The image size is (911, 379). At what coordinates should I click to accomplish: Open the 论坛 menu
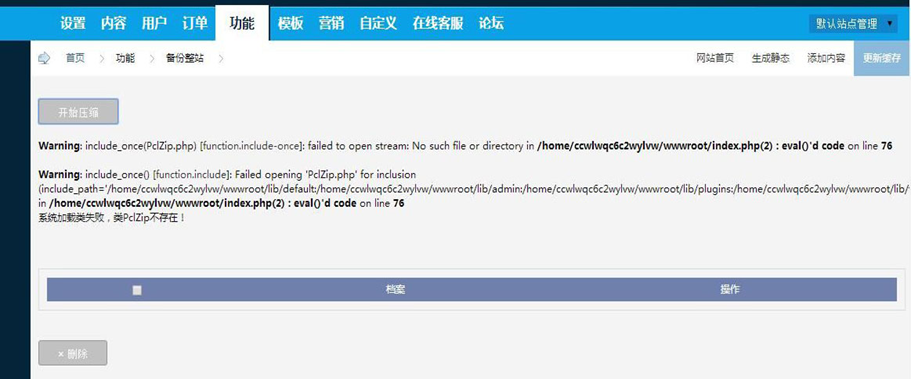click(491, 23)
